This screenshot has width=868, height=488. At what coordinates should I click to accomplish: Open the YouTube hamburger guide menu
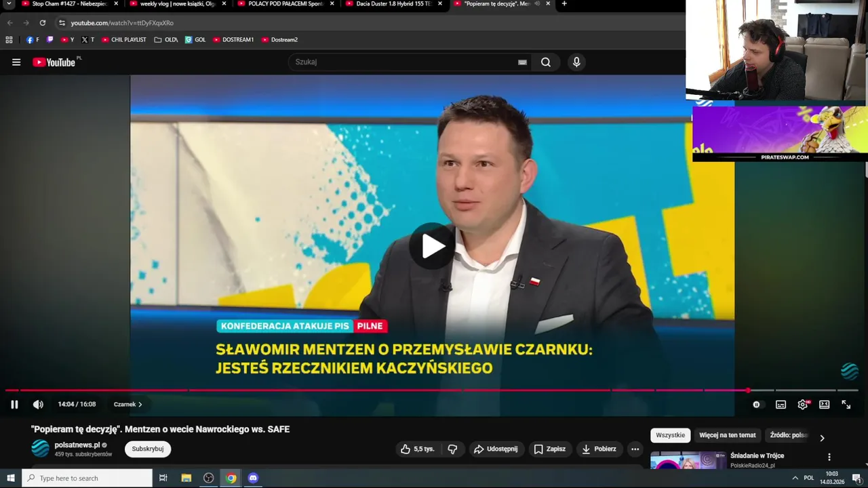point(16,62)
